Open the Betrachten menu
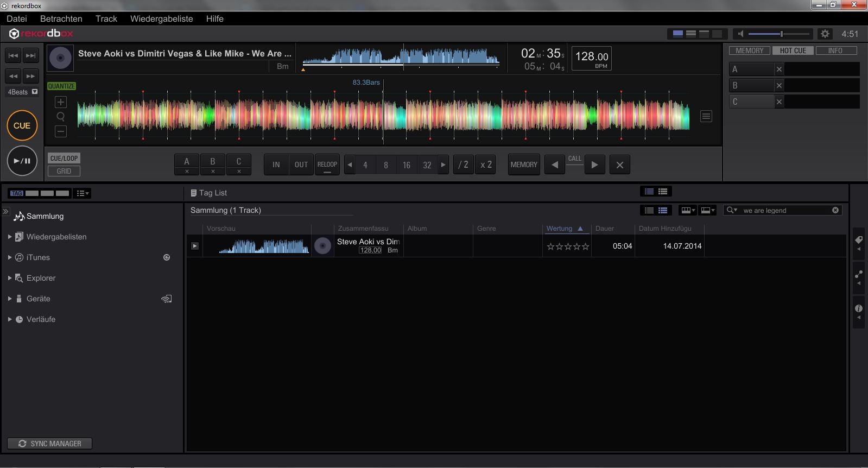 pos(61,18)
